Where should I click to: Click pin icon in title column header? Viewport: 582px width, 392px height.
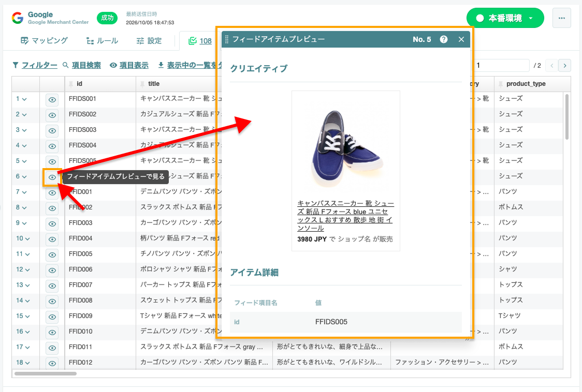click(x=142, y=84)
